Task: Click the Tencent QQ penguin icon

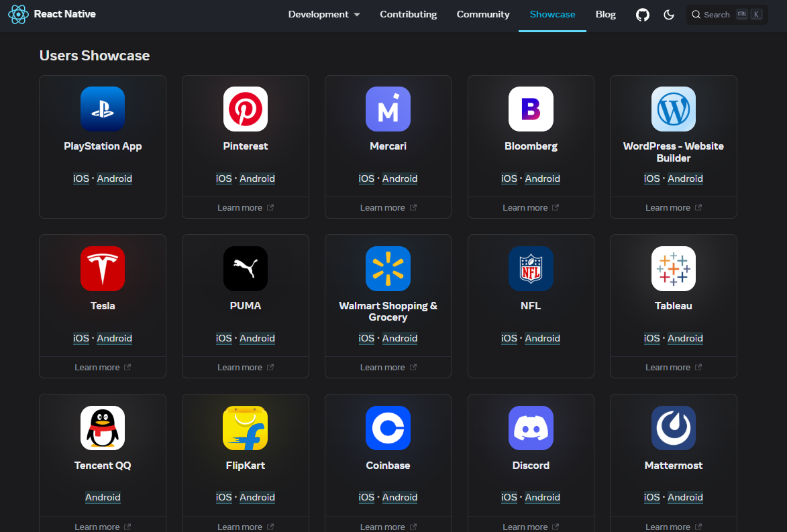Action: (103, 428)
